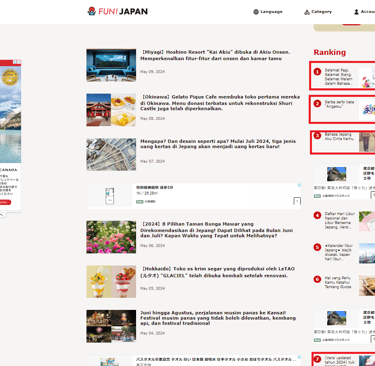This screenshot has width=375, height=366.
Task: Click the May 08, 2024 date text
Action: [x=152, y=118]
